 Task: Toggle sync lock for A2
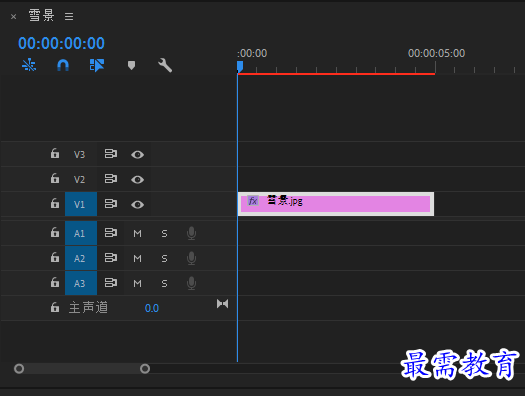[x=110, y=258]
